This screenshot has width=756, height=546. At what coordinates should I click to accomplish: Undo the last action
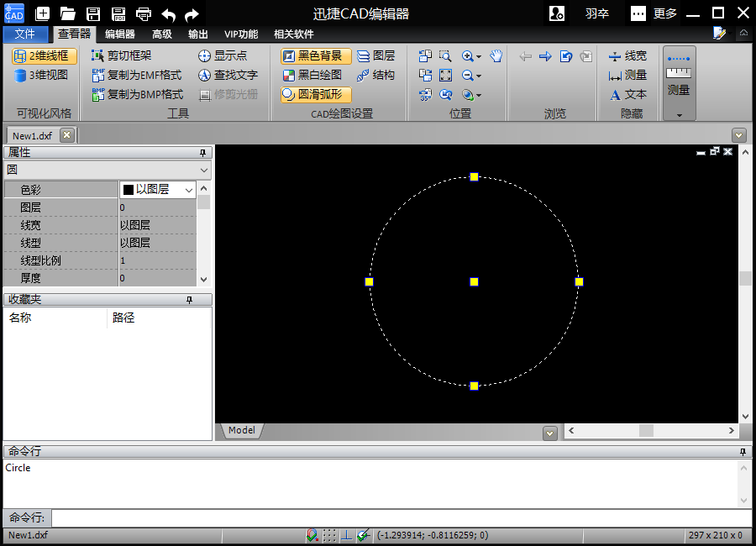coord(168,15)
